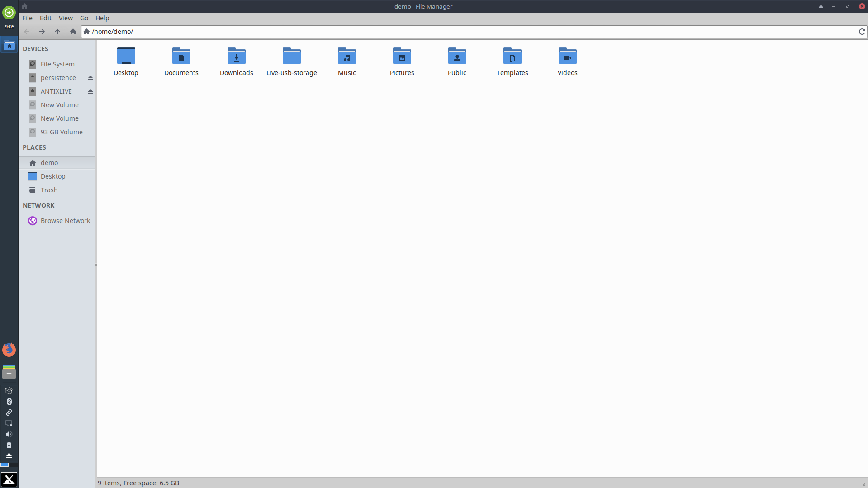Viewport: 868px width, 488px height.
Task: Open Trash in Places
Action: click(57, 190)
